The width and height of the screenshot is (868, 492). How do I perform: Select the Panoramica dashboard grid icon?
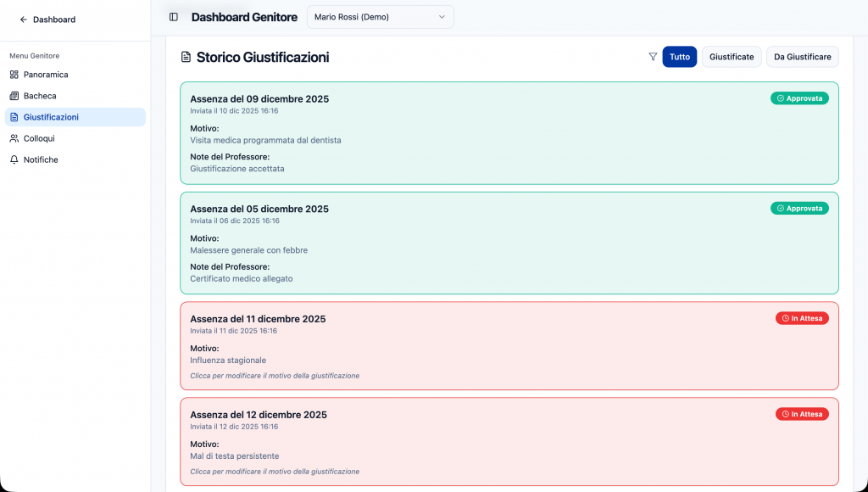14,75
